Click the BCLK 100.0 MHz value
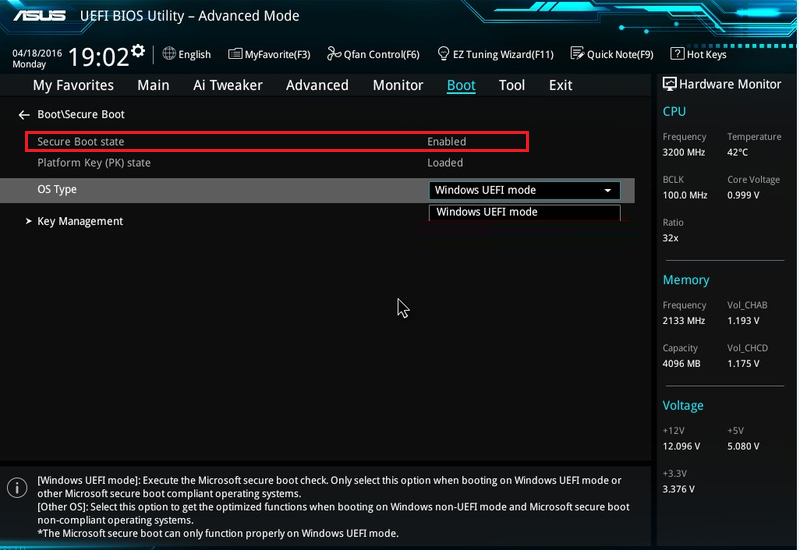This screenshot has height=550, width=799. coord(685,195)
